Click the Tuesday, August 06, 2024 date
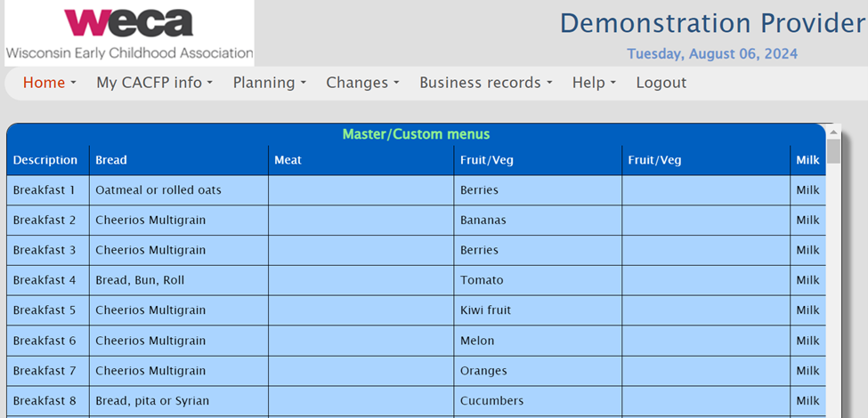The width and height of the screenshot is (868, 418). pyautogui.click(x=712, y=54)
